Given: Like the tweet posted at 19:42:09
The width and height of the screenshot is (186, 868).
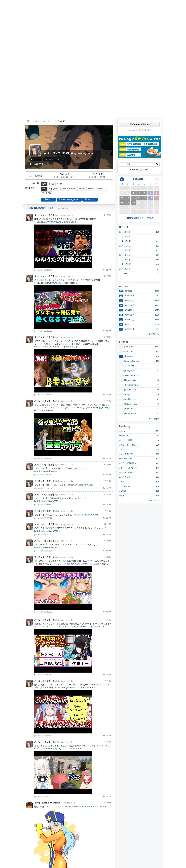Looking at the screenshot, I should click(x=110, y=331).
